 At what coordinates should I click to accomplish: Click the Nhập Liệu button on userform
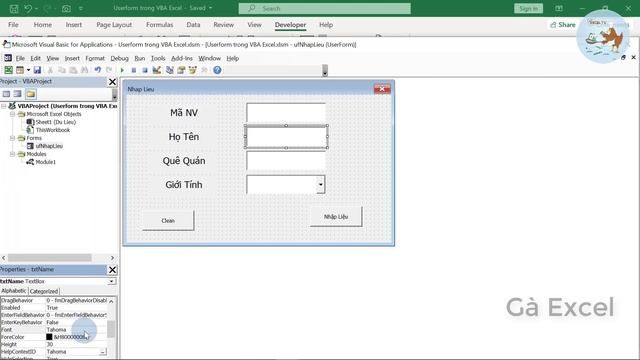coord(336,217)
